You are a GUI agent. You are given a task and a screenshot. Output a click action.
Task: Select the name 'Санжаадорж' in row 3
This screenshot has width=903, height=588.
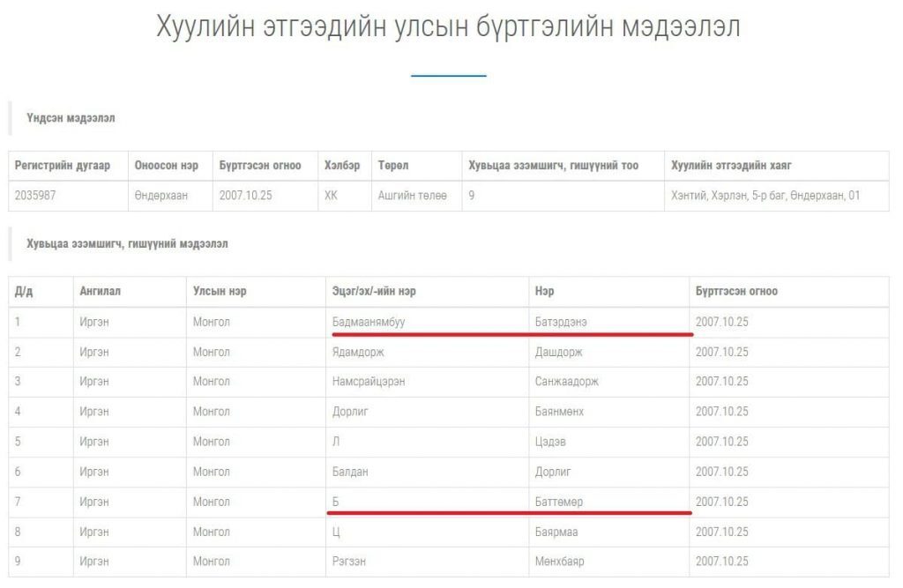(x=566, y=382)
